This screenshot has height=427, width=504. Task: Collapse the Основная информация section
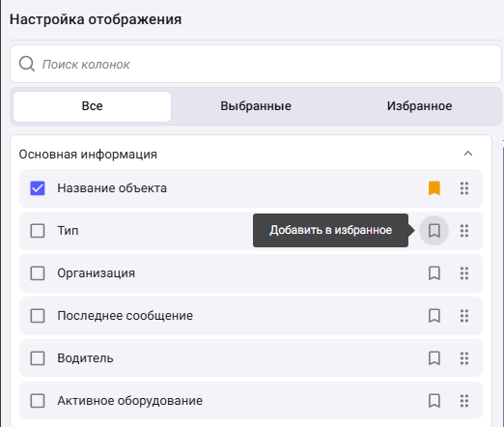pos(468,154)
